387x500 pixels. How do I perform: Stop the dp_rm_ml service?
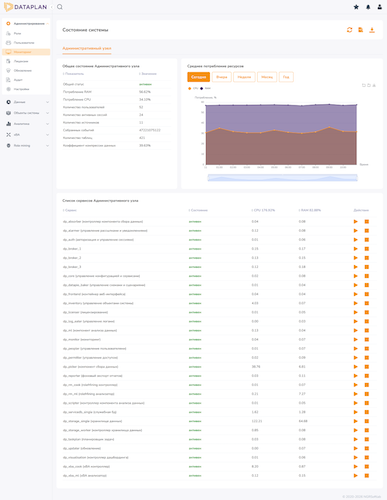click(x=367, y=394)
